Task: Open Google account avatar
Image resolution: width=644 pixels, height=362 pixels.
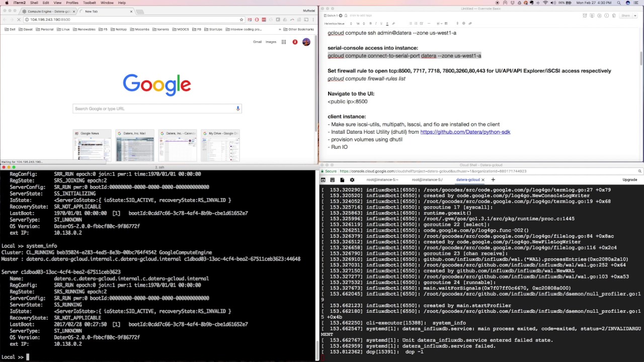Action: pos(306,42)
